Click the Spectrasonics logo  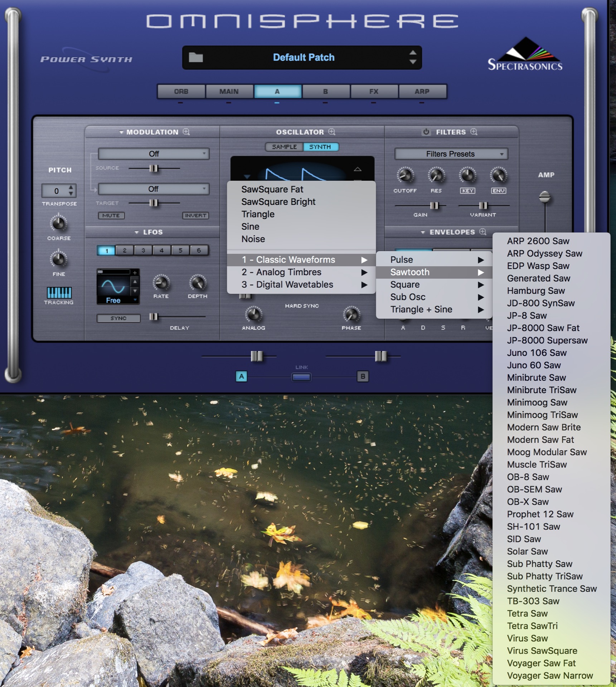[525, 54]
